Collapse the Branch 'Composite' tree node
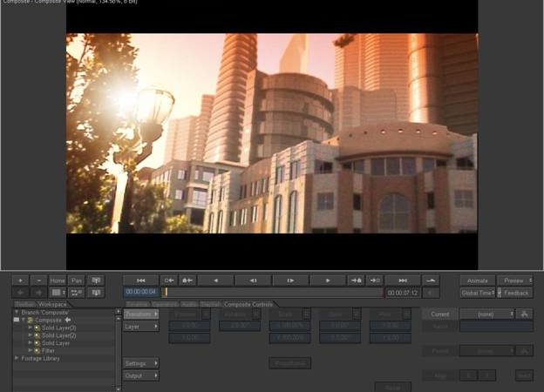 17,312
